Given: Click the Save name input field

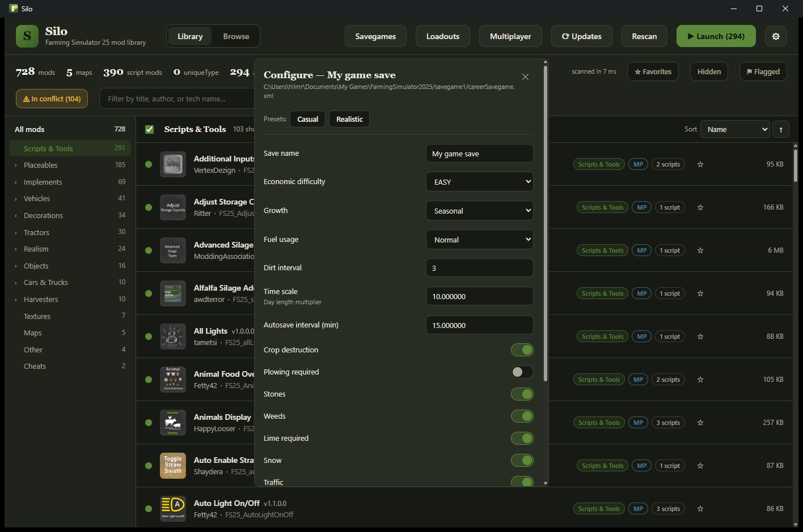Looking at the screenshot, I should (x=480, y=154).
